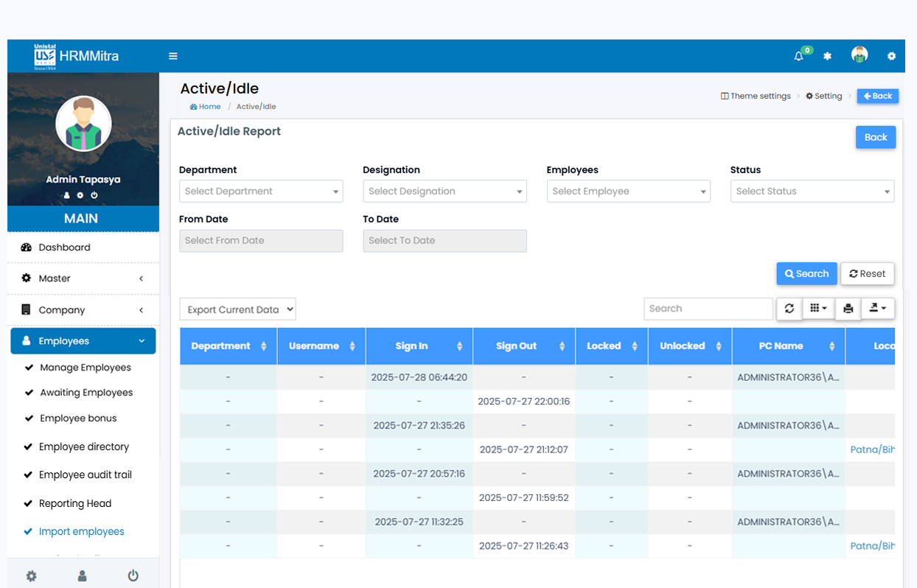Click the Reset button
Screen dimensions: 917x588
tap(867, 273)
